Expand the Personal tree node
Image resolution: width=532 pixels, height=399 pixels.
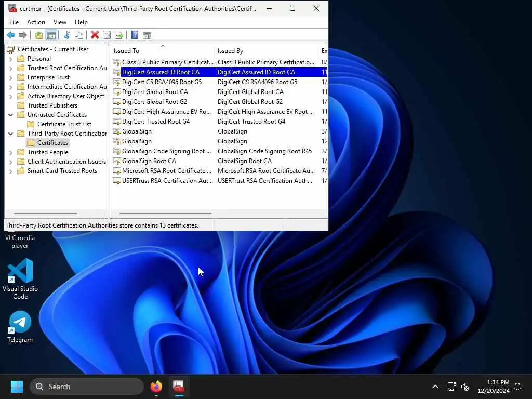(10, 59)
